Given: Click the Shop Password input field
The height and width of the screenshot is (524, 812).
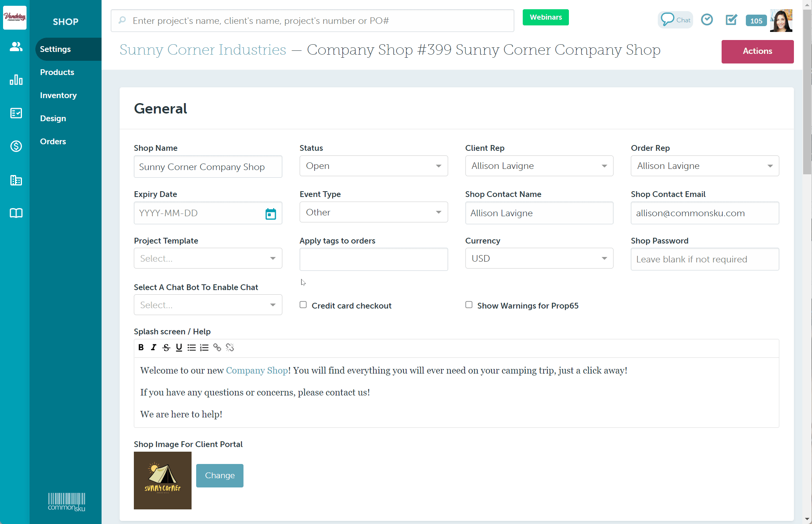Looking at the screenshot, I should [x=704, y=259].
